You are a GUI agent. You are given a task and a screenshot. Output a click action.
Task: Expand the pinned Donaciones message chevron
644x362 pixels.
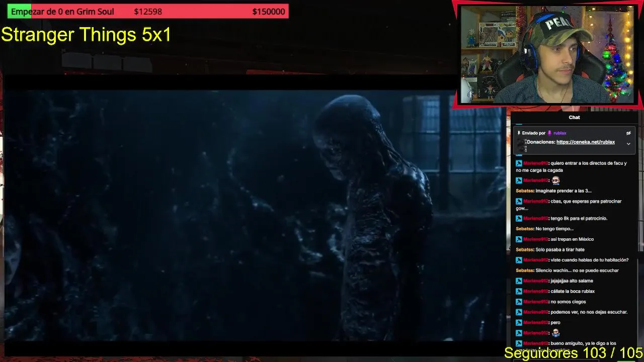point(628,144)
